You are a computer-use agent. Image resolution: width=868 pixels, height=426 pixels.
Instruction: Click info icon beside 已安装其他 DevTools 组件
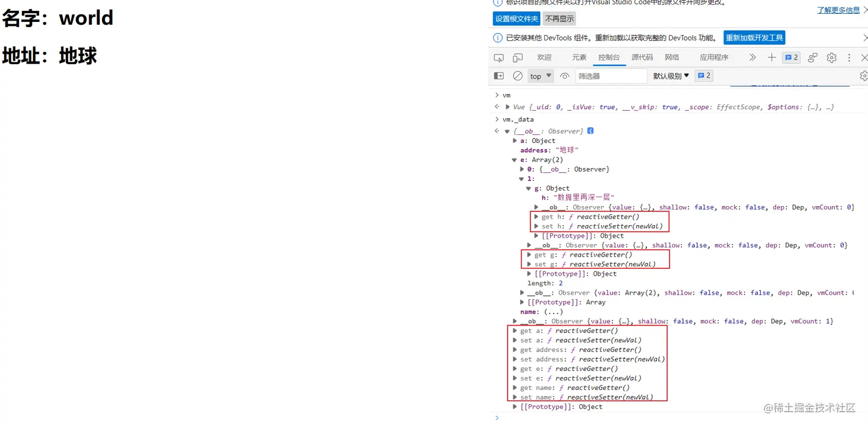coord(498,38)
